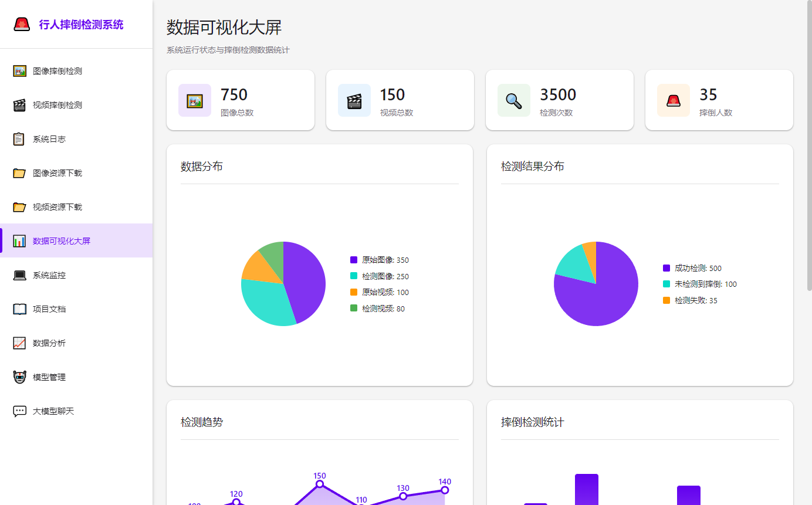Go to 数据分析 in the sidebar

point(76,343)
